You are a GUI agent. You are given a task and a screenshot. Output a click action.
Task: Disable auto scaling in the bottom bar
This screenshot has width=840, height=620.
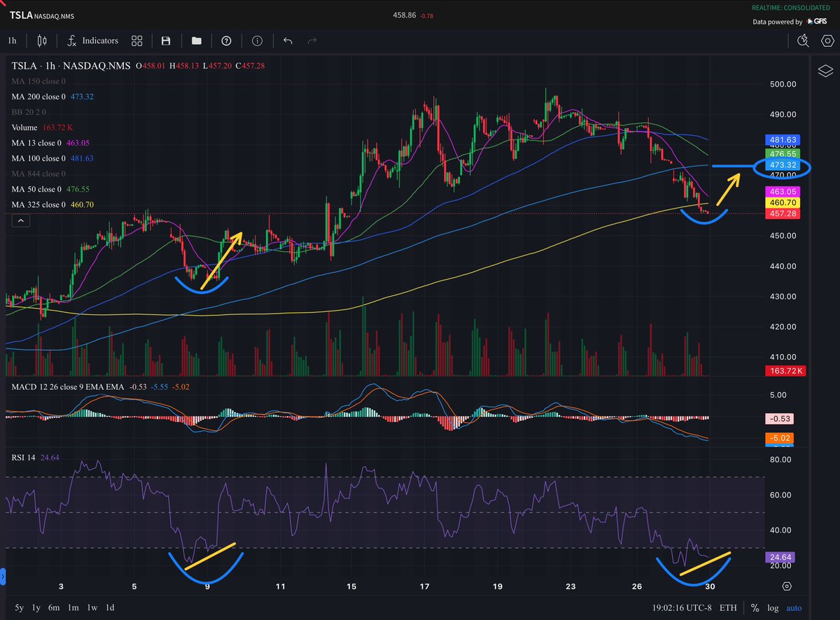794,608
